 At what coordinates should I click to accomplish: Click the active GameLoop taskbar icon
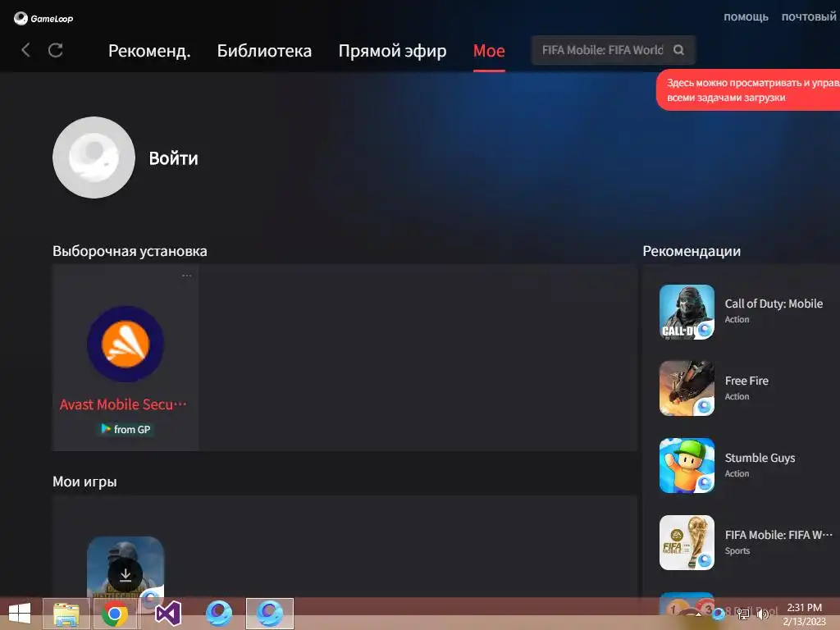(x=269, y=614)
